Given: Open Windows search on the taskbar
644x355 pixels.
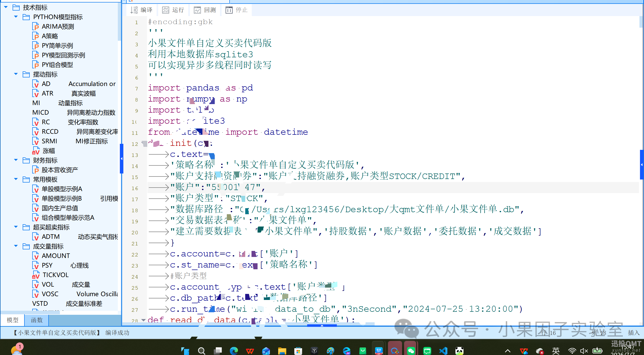Looking at the screenshot, I should click(201, 350).
